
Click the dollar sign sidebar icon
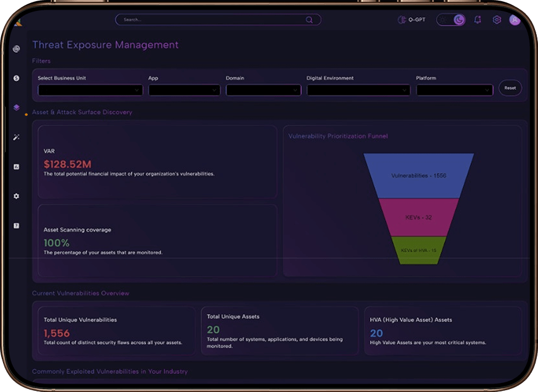16,78
